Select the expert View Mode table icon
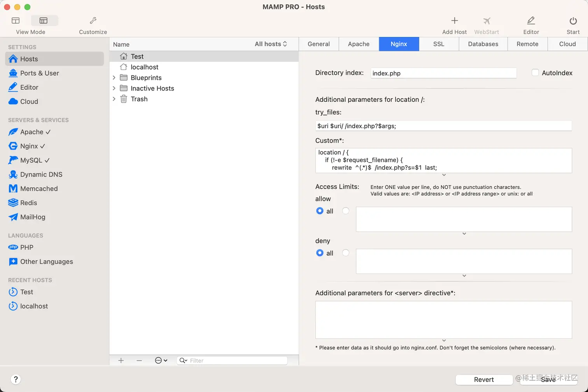The height and width of the screenshot is (392, 588). tap(44, 21)
